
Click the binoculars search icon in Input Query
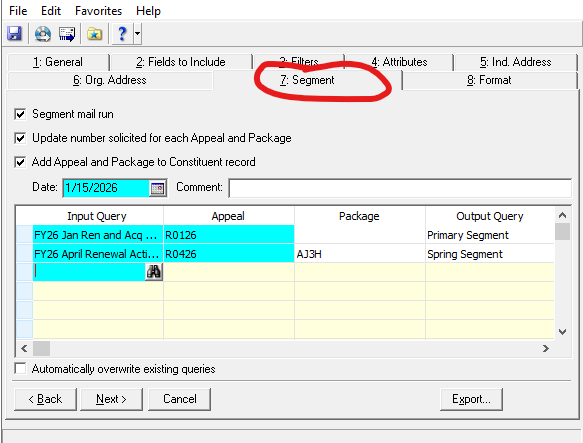coord(154,272)
